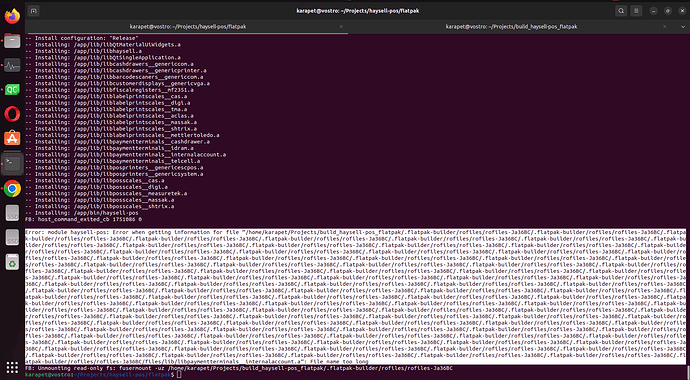Click the line installing libhaysell.a
Screen dimensions: 690x380
pos(83,51)
